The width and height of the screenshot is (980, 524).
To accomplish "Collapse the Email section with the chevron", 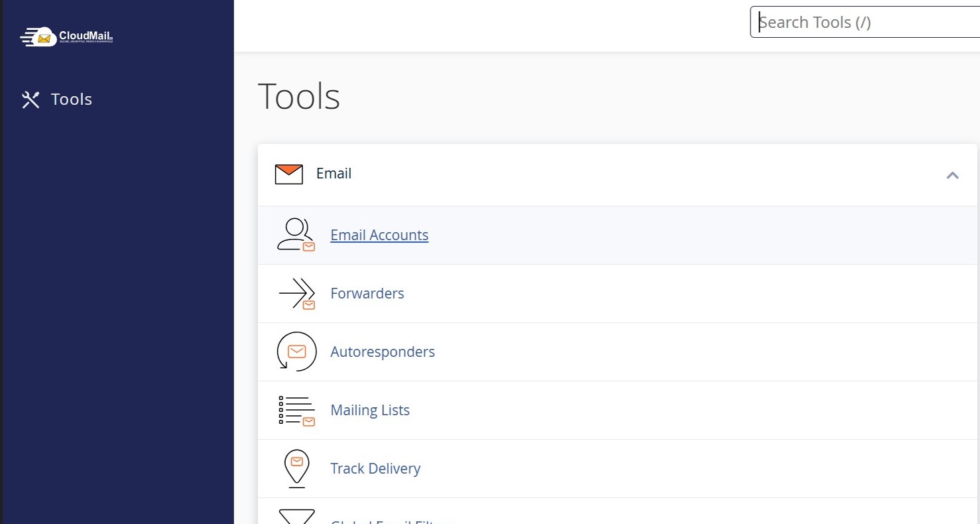I will [952, 175].
